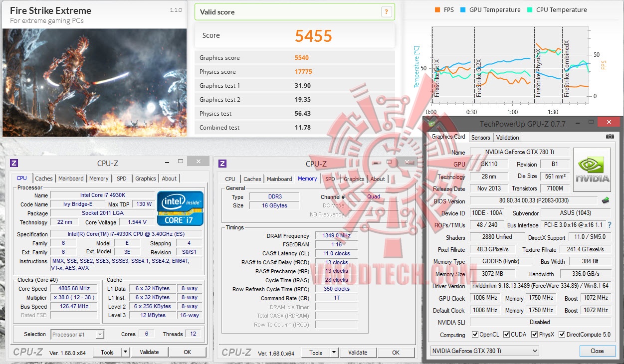Image resolution: width=624 pixels, height=364 pixels.
Task: Open Mainboard tab in left CPU-Z window
Action: click(x=71, y=179)
